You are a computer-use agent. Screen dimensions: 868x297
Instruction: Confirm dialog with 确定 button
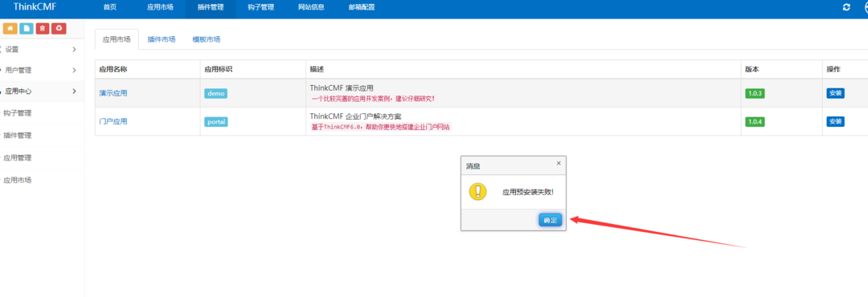(551, 220)
